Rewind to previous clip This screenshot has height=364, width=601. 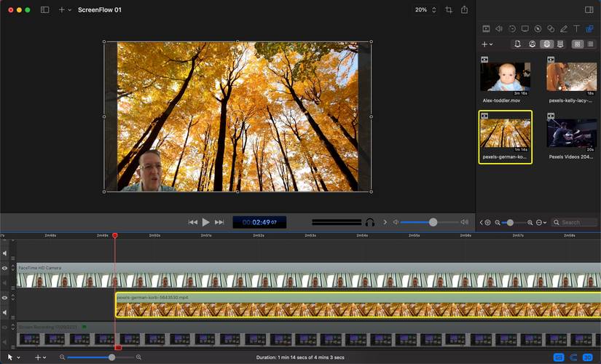193,222
